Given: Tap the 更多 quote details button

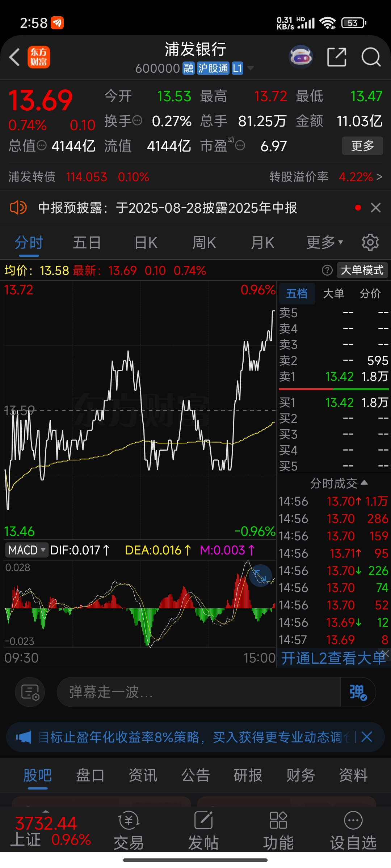Looking at the screenshot, I should pos(362,146).
